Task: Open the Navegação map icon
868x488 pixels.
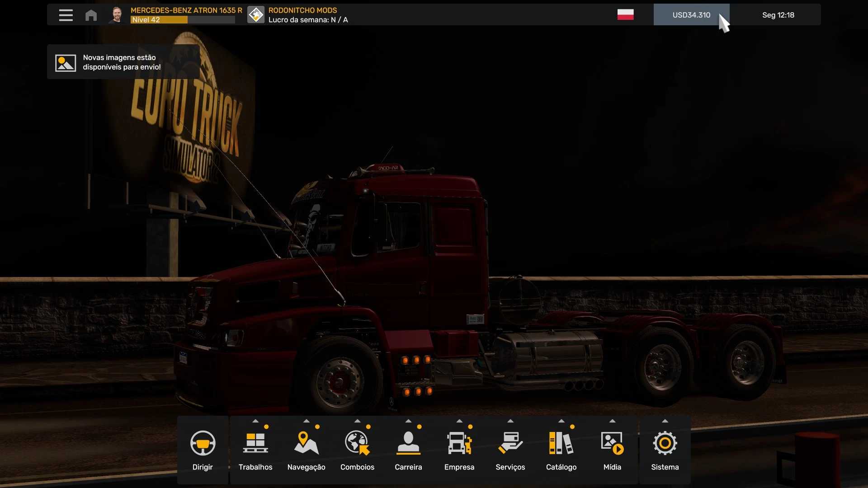Action: pos(306,443)
